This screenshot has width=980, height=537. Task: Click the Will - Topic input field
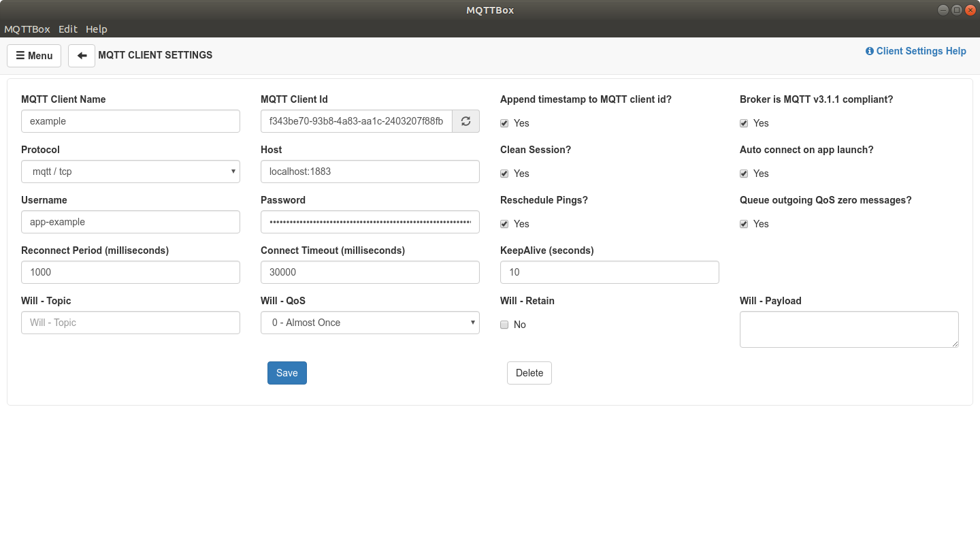click(130, 323)
